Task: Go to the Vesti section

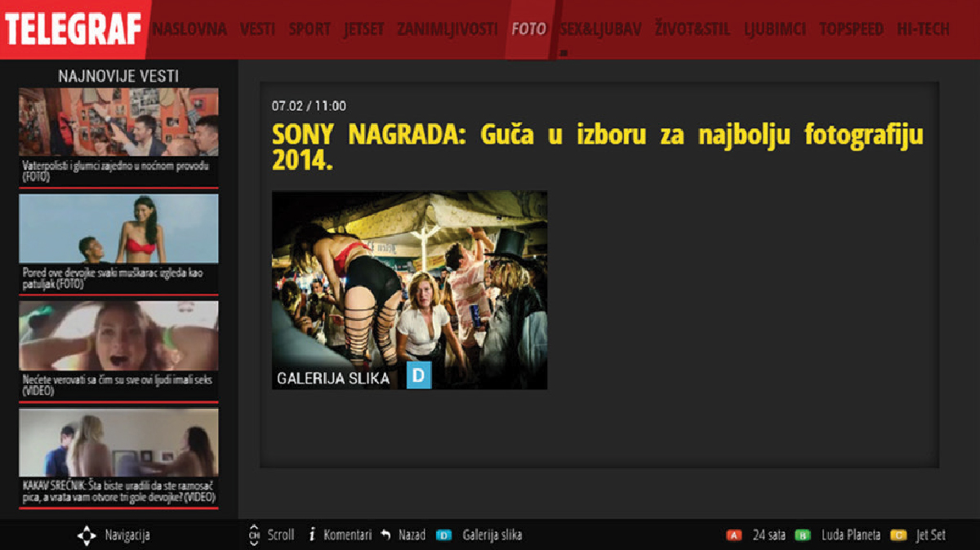Action: (257, 29)
